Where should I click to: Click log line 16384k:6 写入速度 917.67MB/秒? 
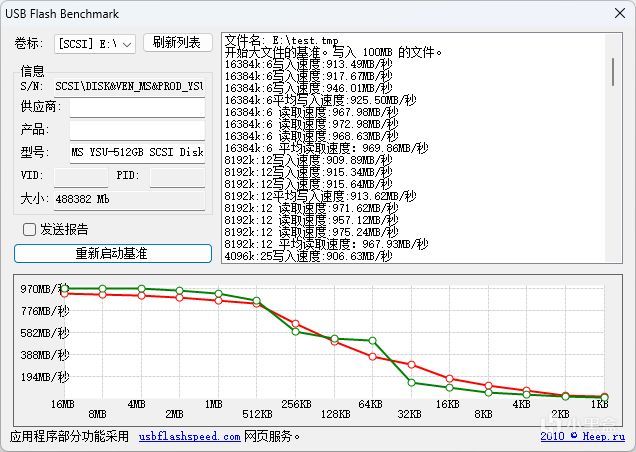[x=308, y=76]
